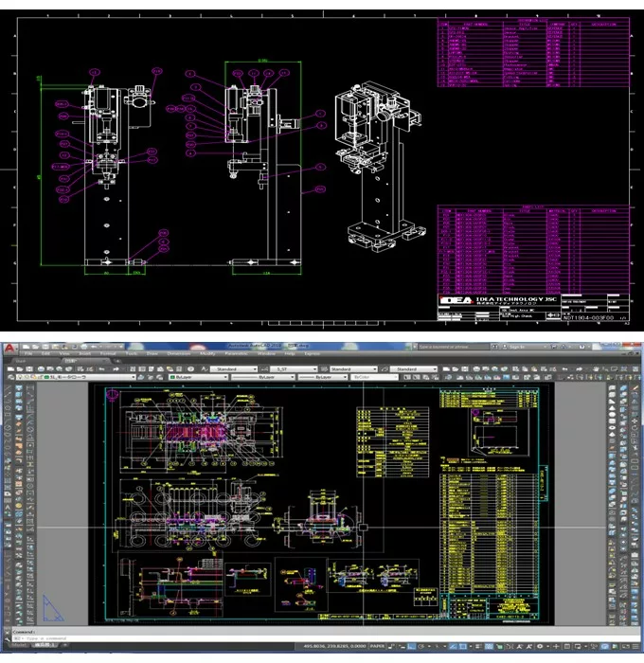644x663 pixels.
Task: Open the File menu in AutoCAD
Action: (x=28, y=353)
